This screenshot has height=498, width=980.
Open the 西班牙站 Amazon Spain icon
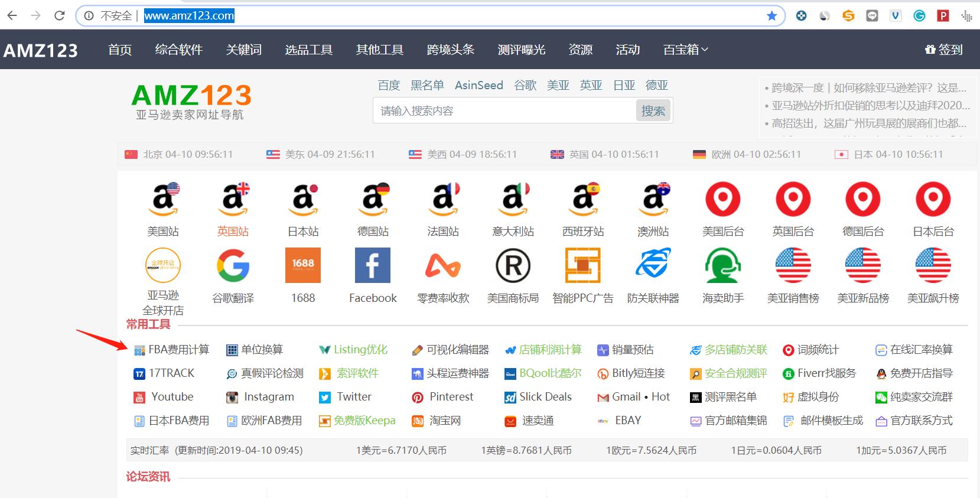pos(583,199)
